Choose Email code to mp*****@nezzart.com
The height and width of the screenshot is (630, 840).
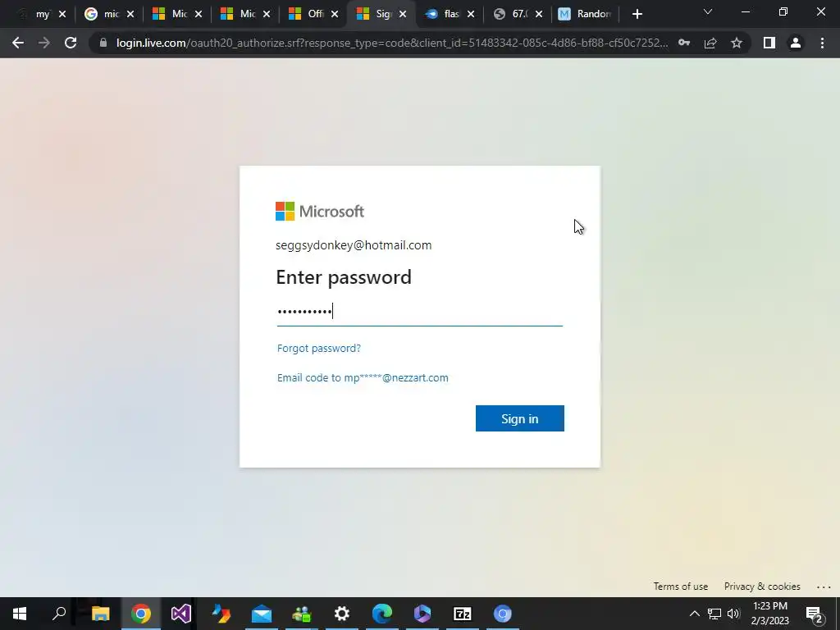point(363,377)
